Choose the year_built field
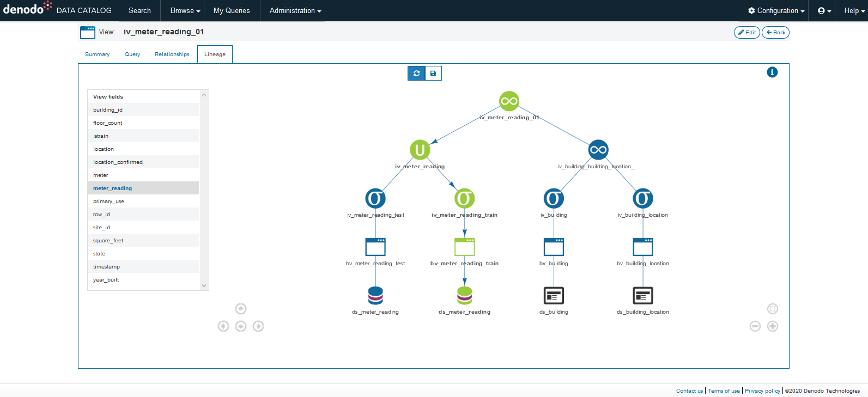 143,279
